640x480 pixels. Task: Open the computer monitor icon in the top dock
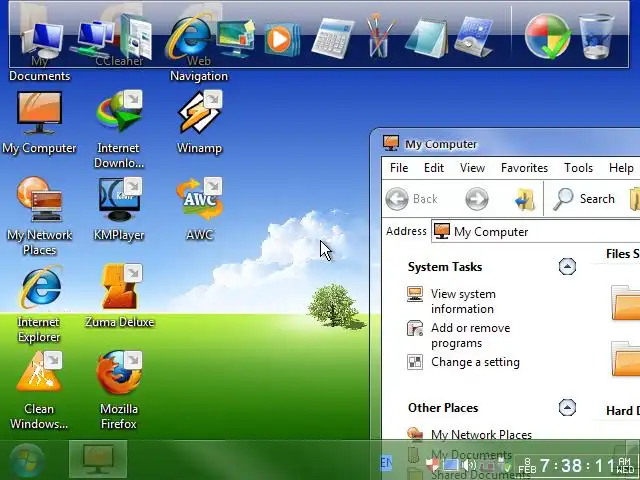coord(43,40)
